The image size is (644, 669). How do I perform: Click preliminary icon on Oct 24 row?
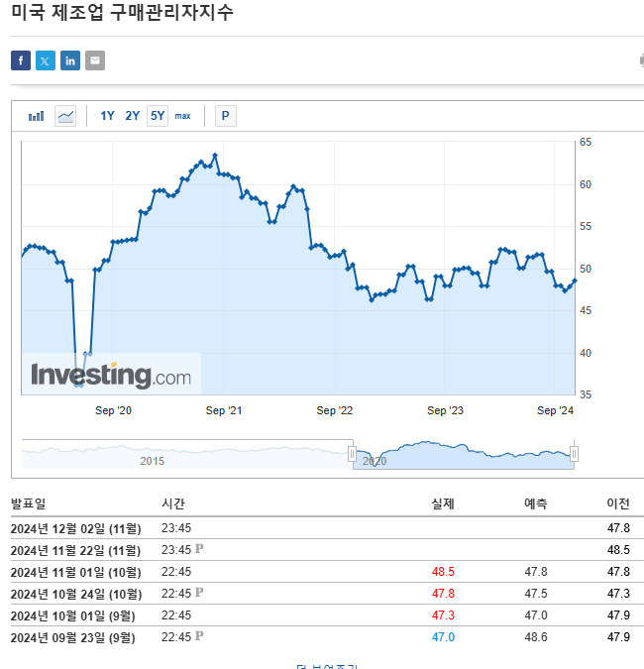[199, 593]
